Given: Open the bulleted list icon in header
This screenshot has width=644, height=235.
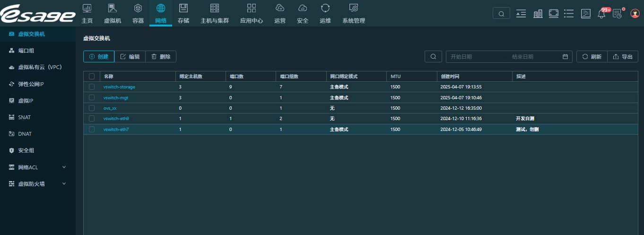Looking at the screenshot, I should [569, 13].
